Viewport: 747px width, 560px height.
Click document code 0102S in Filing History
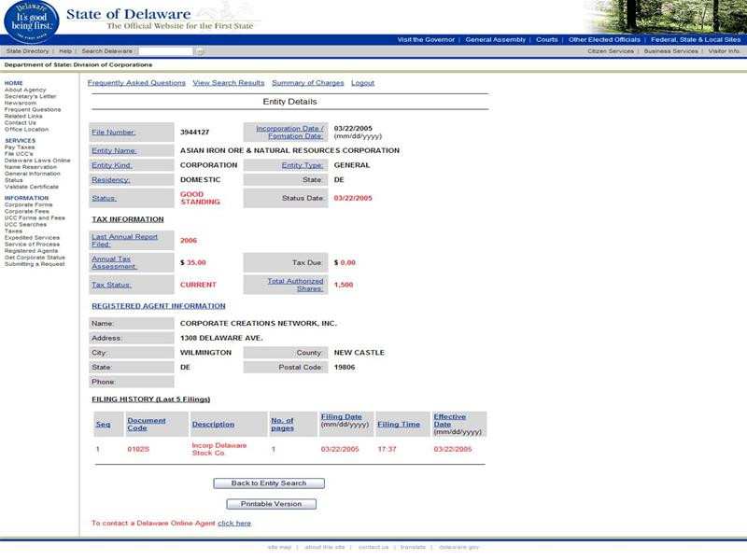tap(138, 447)
